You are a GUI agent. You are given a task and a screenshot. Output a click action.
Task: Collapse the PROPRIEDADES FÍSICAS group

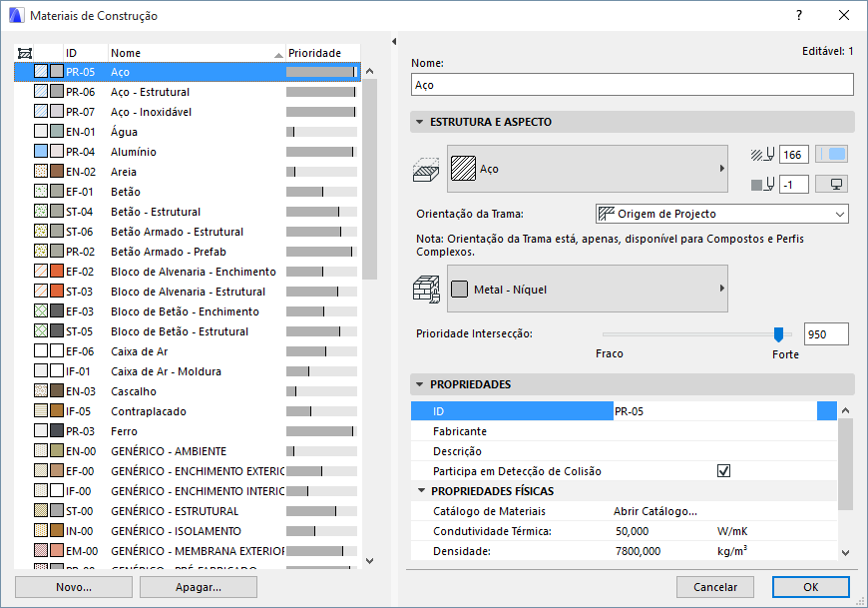tap(421, 490)
